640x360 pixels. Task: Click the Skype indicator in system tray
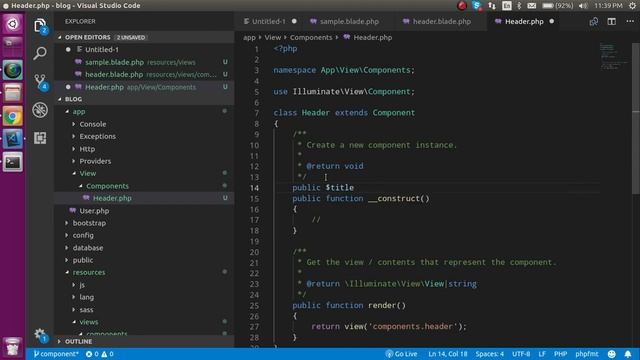[477, 6]
